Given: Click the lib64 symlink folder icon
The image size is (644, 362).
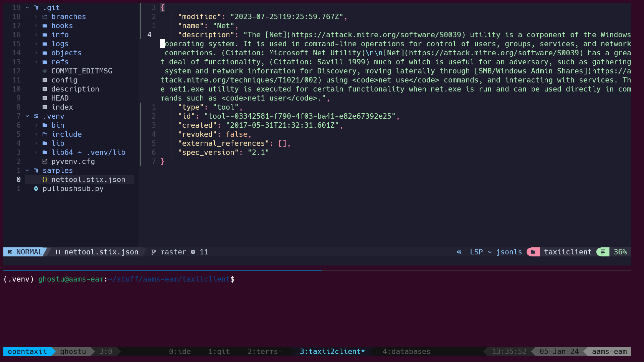Looking at the screenshot, I should [45, 152].
